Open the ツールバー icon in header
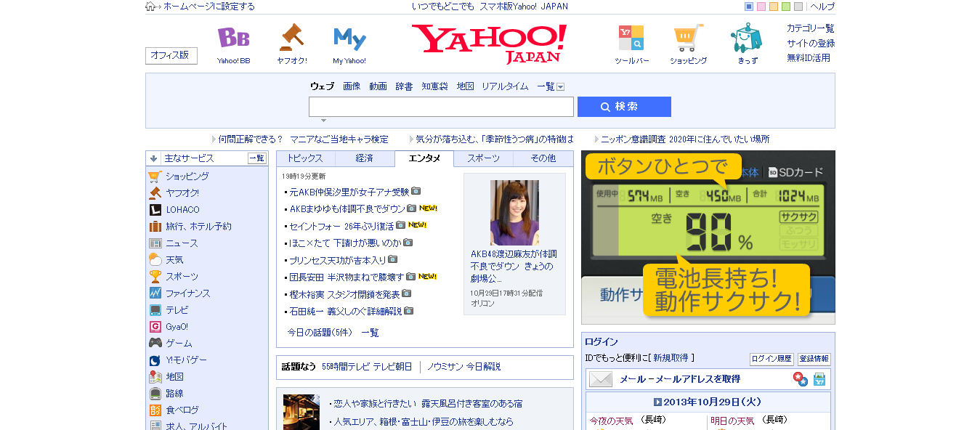Viewport: 980px width, 430px height. pyautogui.click(x=631, y=37)
